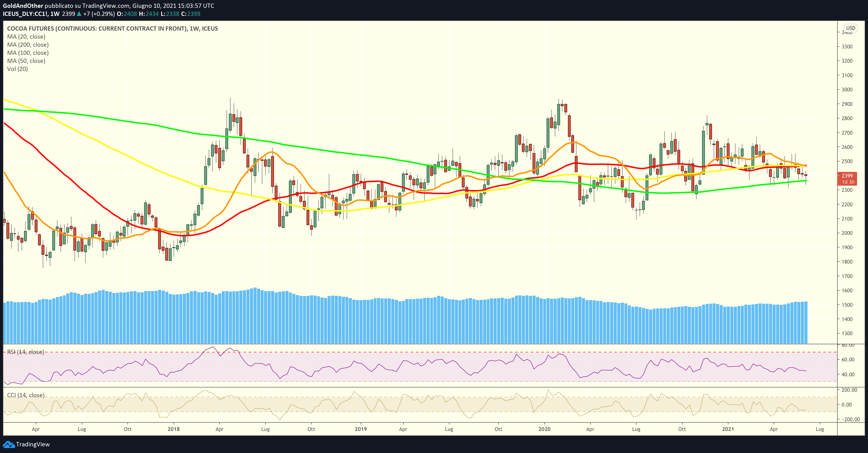
Task: Click the GoldAndOther author name
Action: 23,6
